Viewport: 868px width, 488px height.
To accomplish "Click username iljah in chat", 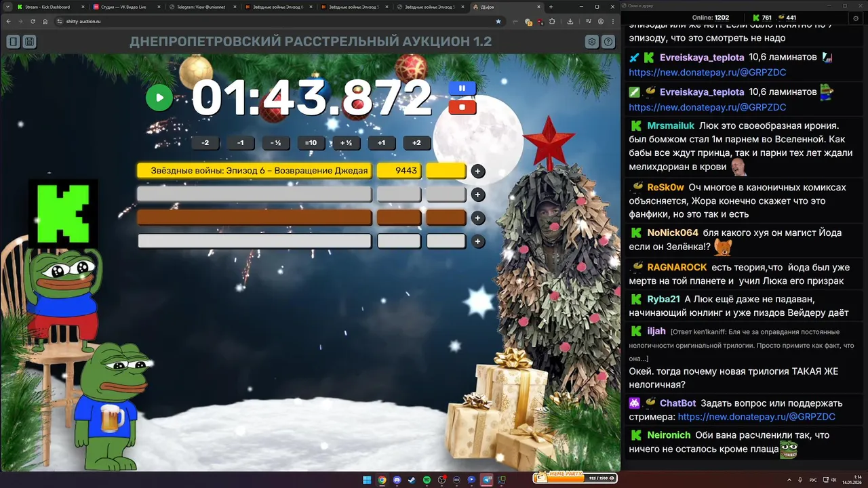I will (656, 331).
